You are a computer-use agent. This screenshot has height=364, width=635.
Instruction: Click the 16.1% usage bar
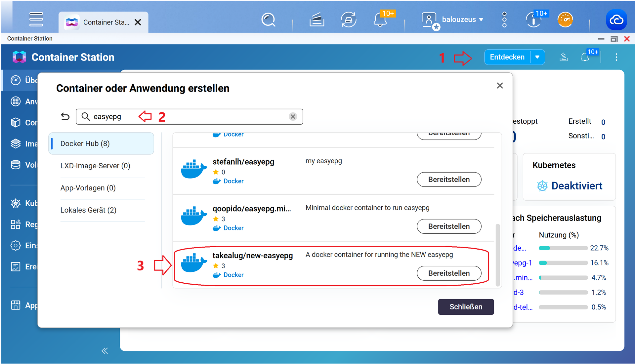563,263
